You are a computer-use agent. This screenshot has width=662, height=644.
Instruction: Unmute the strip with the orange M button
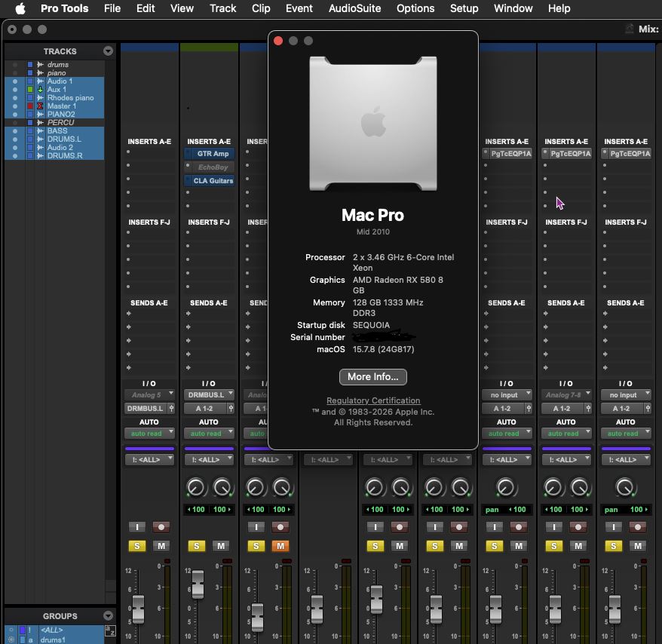tap(280, 546)
